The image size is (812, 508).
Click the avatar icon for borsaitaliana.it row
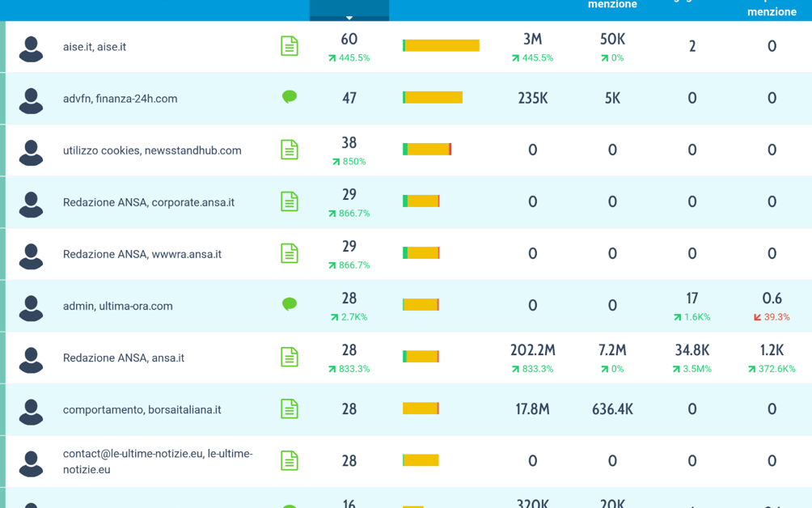(x=31, y=412)
